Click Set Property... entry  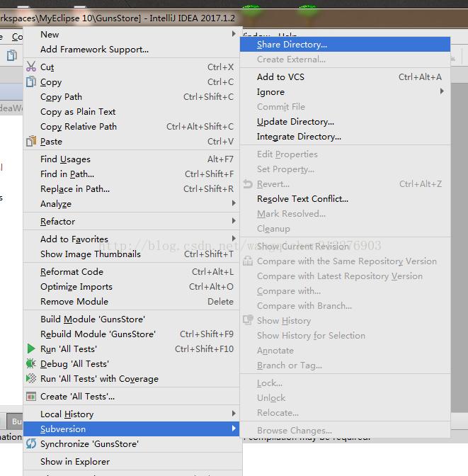point(345,169)
